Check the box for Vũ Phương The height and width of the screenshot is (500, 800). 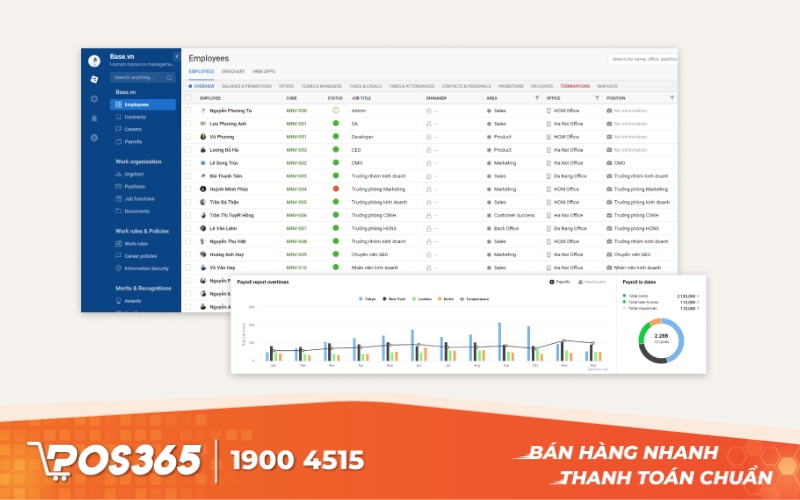(x=188, y=137)
